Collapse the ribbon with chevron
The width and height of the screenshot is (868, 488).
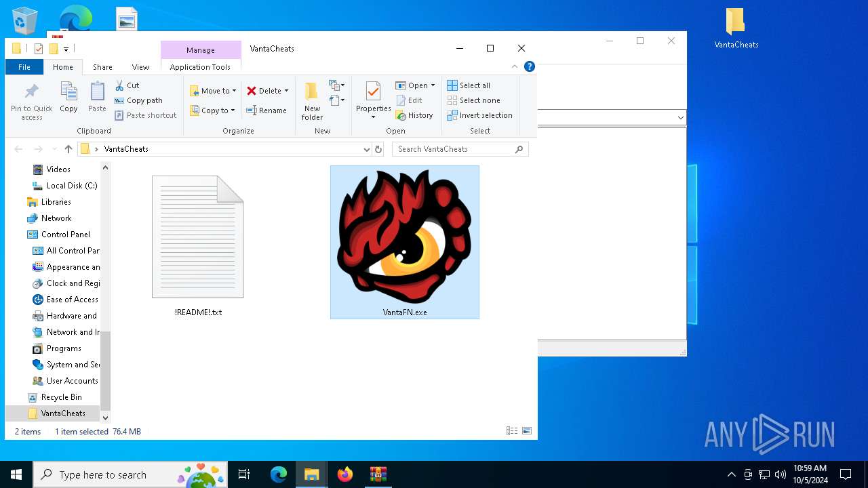515,66
